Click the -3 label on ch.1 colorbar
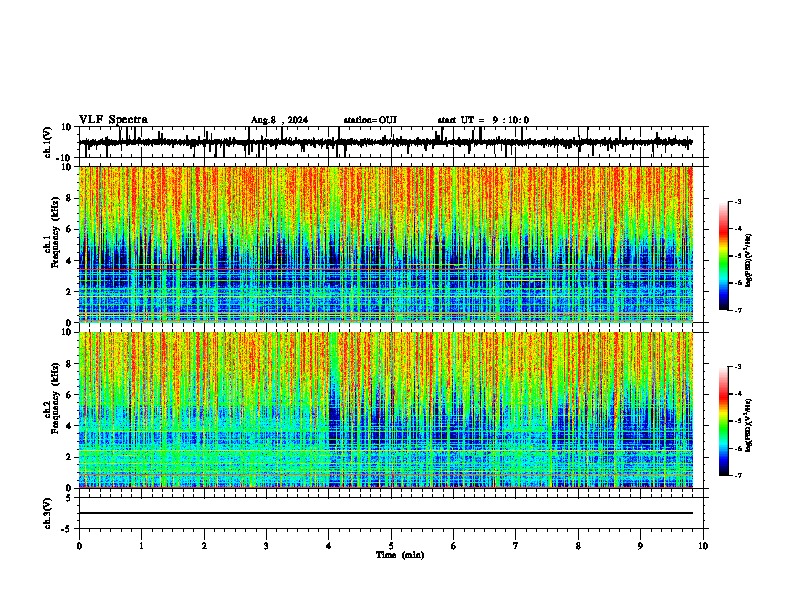The image size is (792, 612). [x=737, y=201]
